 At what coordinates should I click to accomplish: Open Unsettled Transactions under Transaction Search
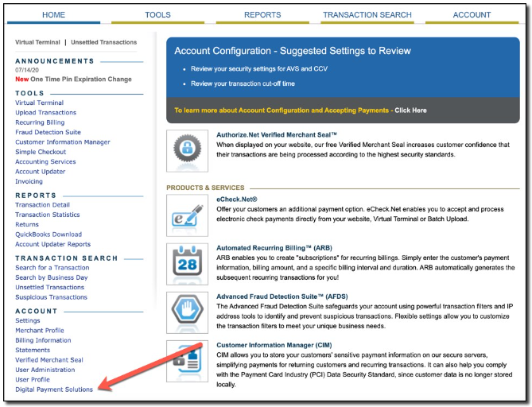50,287
